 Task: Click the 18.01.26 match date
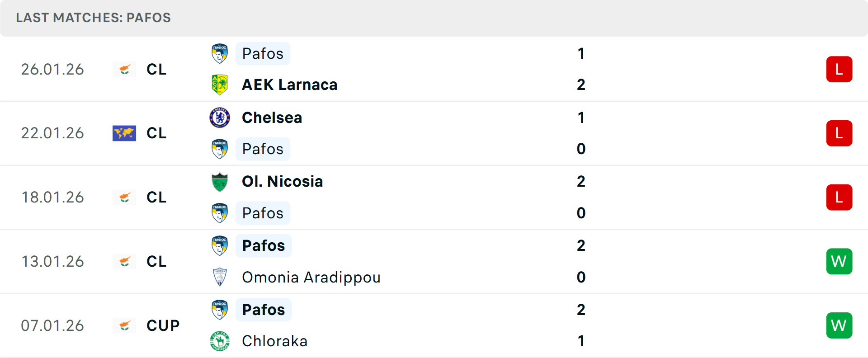[x=52, y=198]
